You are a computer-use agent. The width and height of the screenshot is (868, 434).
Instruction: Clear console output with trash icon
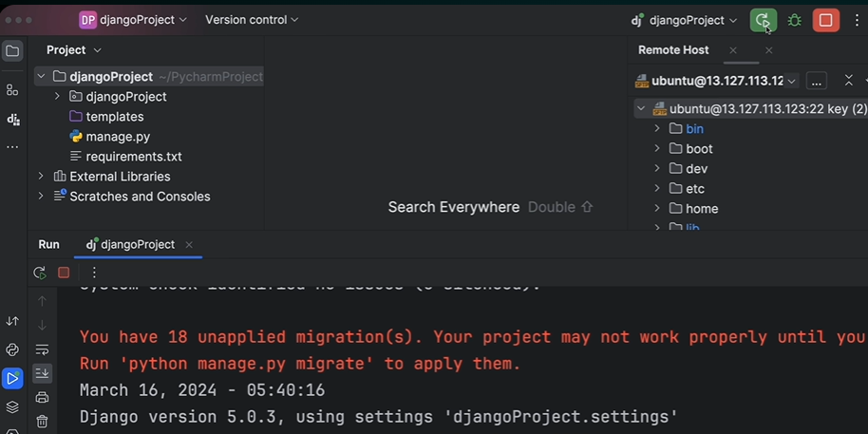click(42, 422)
